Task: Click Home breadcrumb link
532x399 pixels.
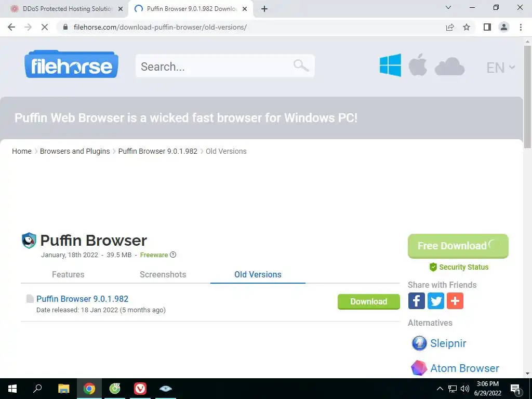Action: pyautogui.click(x=22, y=151)
